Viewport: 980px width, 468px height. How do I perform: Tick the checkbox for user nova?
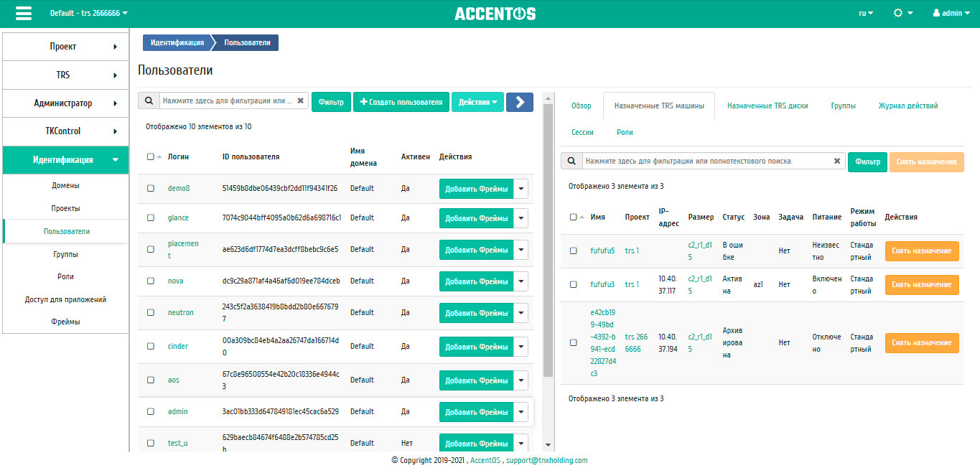151,281
